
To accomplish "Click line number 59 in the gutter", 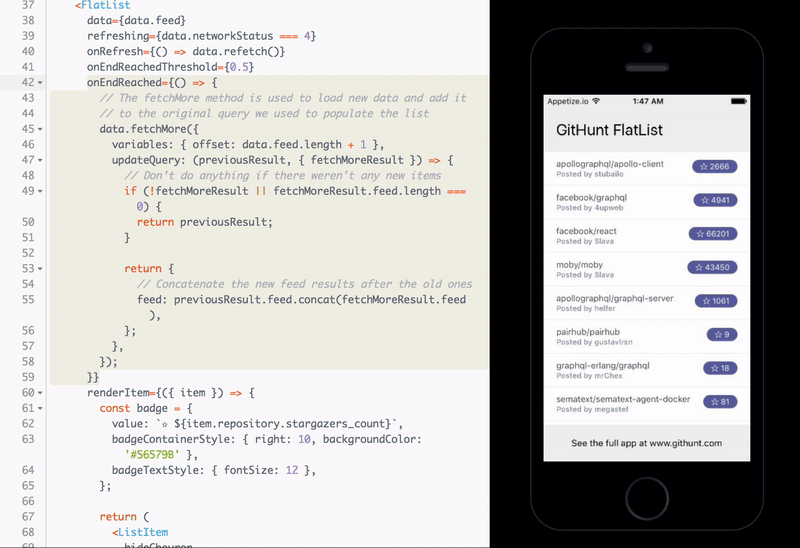I will pyautogui.click(x=28, y=377).
